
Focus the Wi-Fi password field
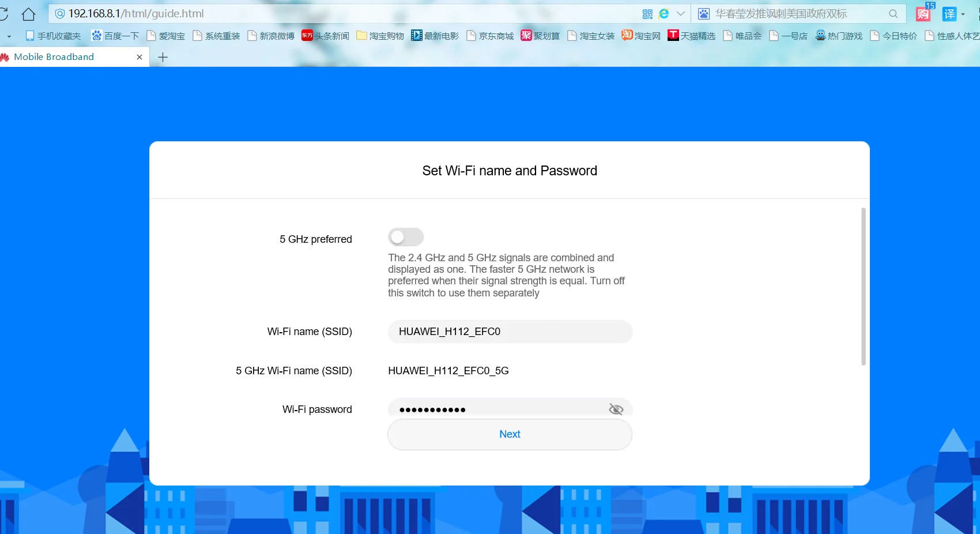point(510,408)
